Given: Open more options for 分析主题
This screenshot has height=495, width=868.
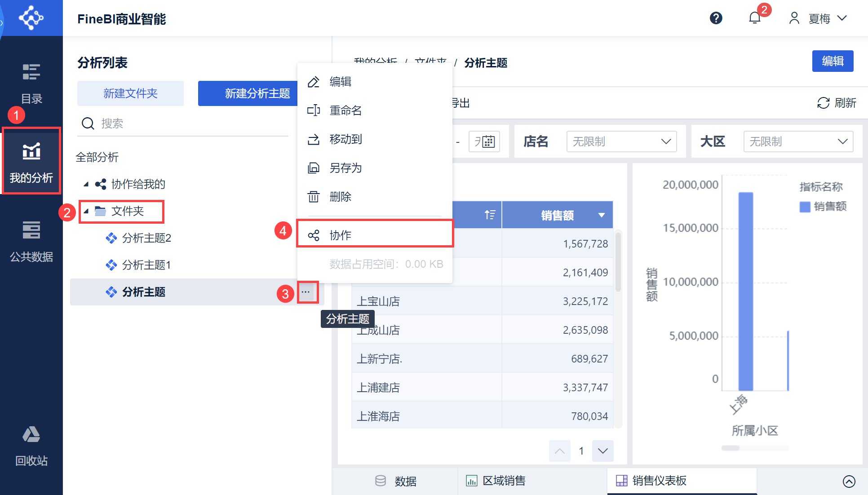Looking at the screenshot, I should click(x=306, y=292).
